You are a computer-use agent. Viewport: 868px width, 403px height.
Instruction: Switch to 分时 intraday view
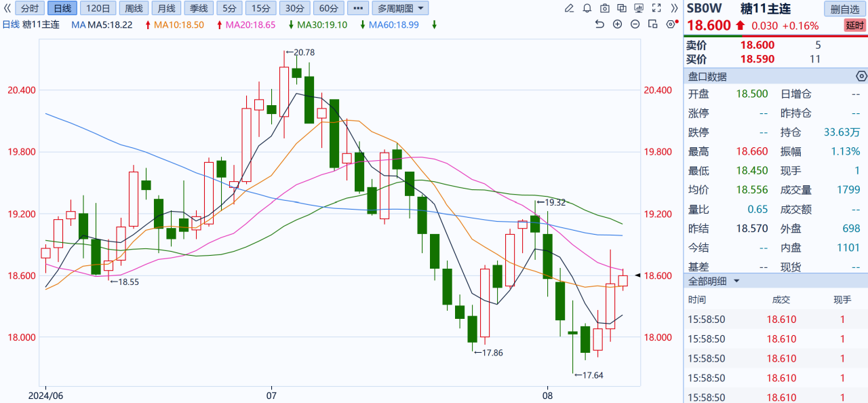[29, 9]
